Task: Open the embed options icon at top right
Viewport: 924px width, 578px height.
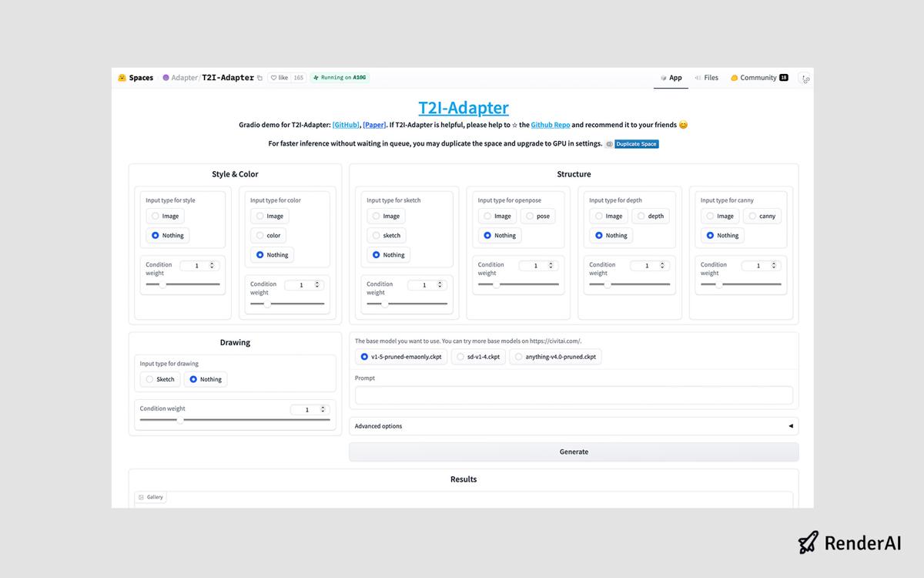Action: [x=805, y=79]
